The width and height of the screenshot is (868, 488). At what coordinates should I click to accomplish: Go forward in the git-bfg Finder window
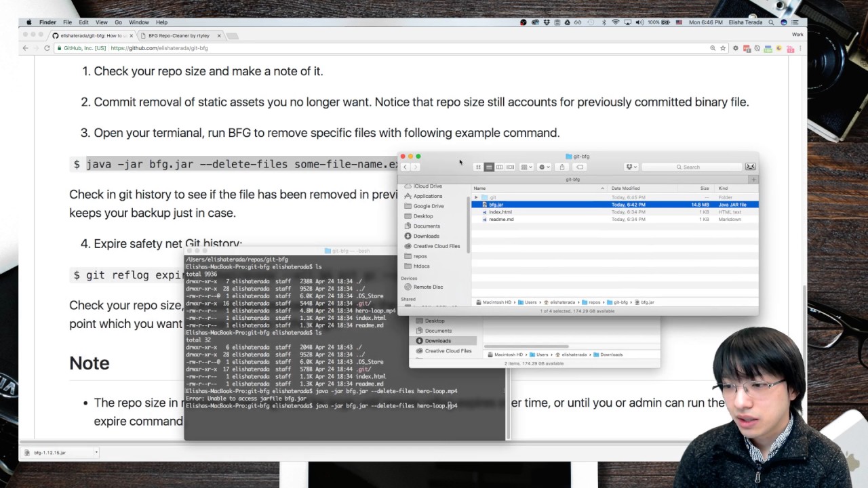click(x=415, y=167)
